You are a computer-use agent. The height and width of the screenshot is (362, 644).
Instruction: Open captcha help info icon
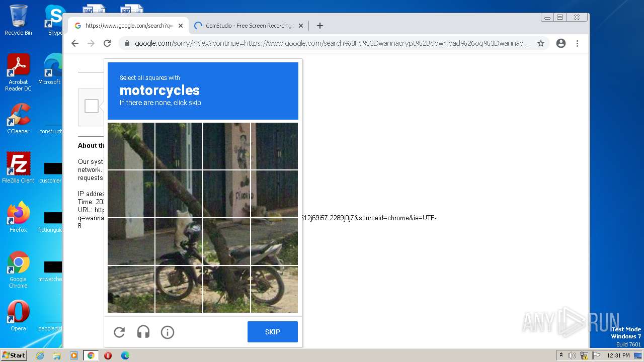point(168,332)
